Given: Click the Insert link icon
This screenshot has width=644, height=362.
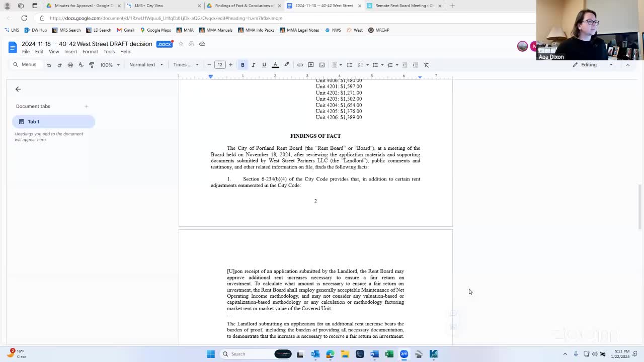Looking at the screenshot, I should tap(300, 65).
